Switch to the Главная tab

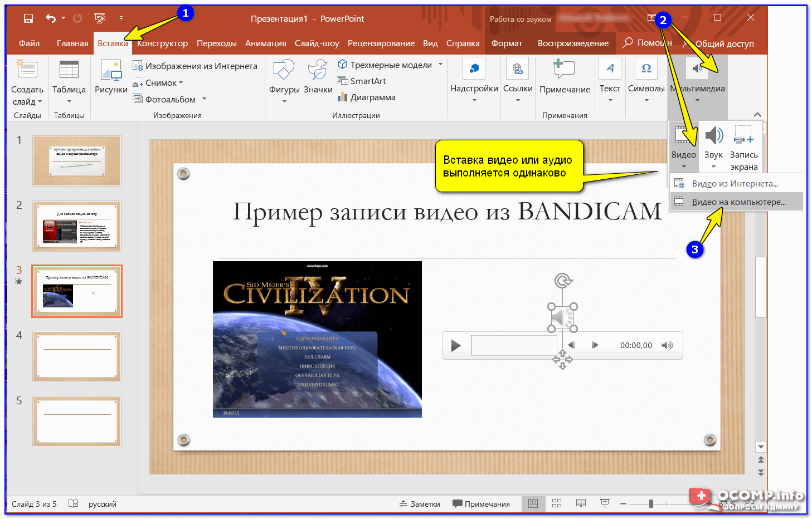72,43
